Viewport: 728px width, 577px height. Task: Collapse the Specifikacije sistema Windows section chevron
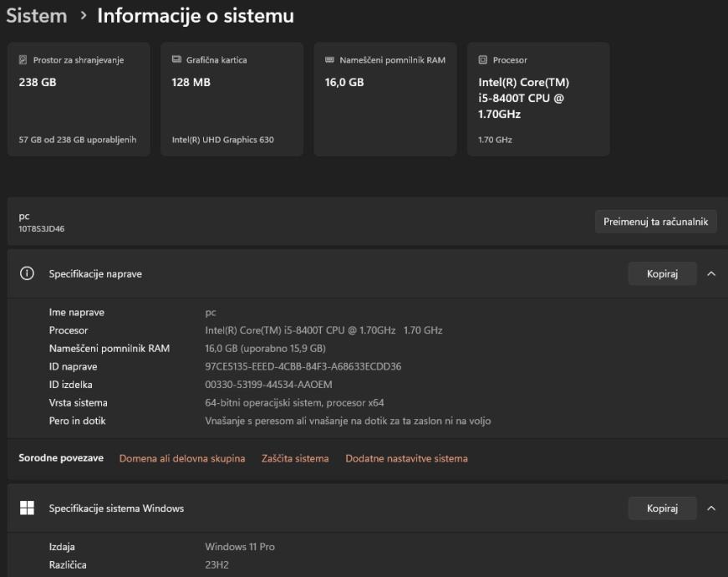point(711,508)
